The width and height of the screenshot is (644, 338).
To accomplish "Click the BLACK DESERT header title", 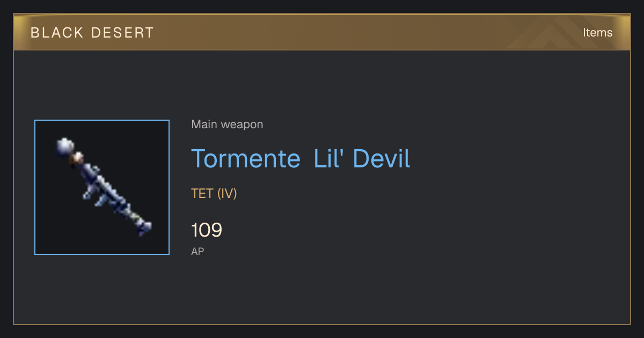I will coord(92,33).
